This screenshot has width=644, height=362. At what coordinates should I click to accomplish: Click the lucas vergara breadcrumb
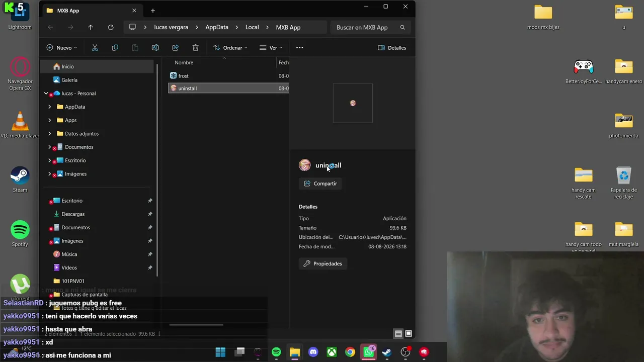pyautogui.click(x=171, y=27)
